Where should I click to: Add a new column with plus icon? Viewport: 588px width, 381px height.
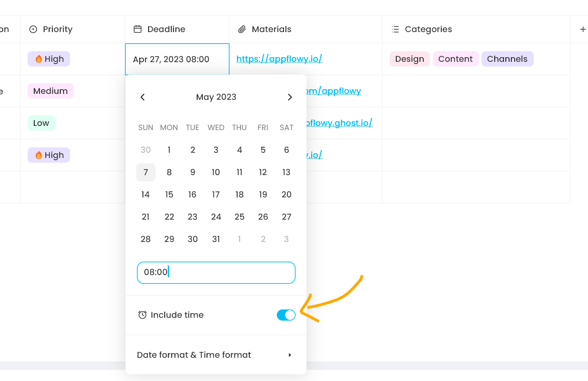(x=583, y=29)
